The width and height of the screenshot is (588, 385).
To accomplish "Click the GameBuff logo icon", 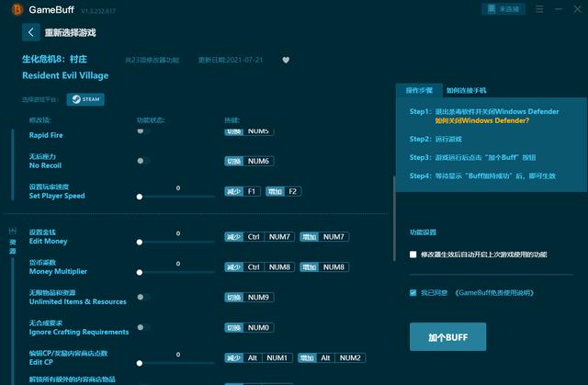I will click(13, 9).
